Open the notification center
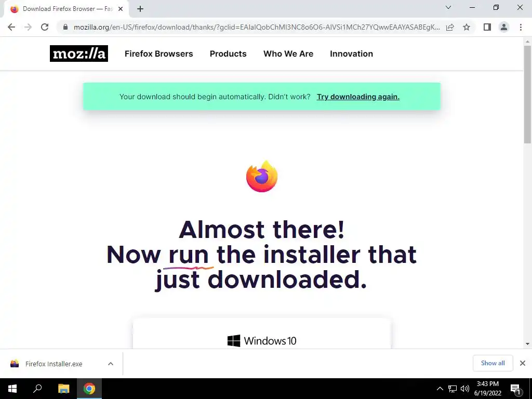The image size is (532, 399). (516, 389)
